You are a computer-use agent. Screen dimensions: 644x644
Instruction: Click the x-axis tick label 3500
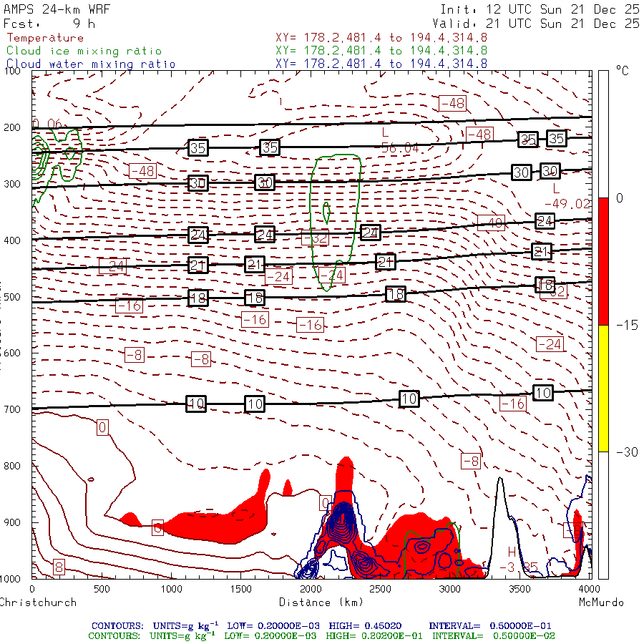click(x=520, y=589)
